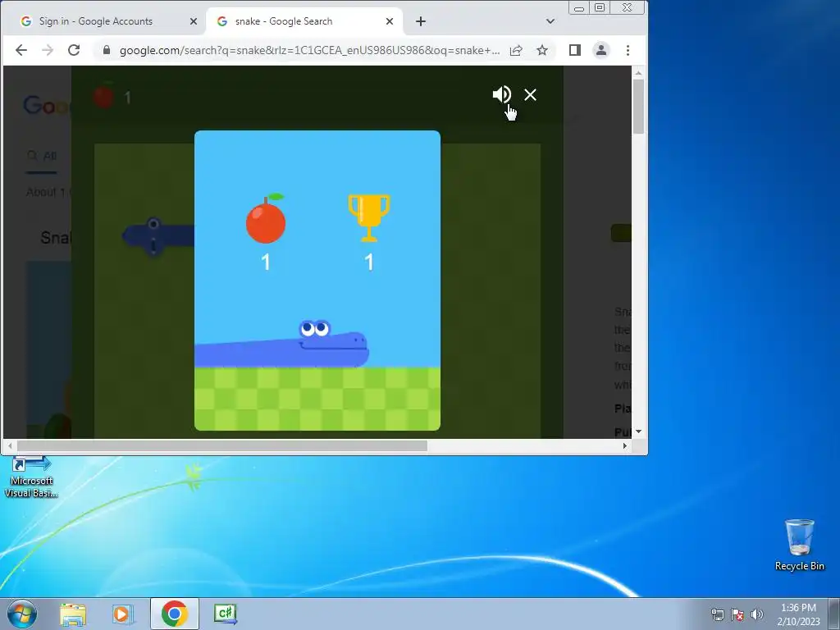
Task: Expand the tab search dropdown
Action: click(x=550, y=21)
